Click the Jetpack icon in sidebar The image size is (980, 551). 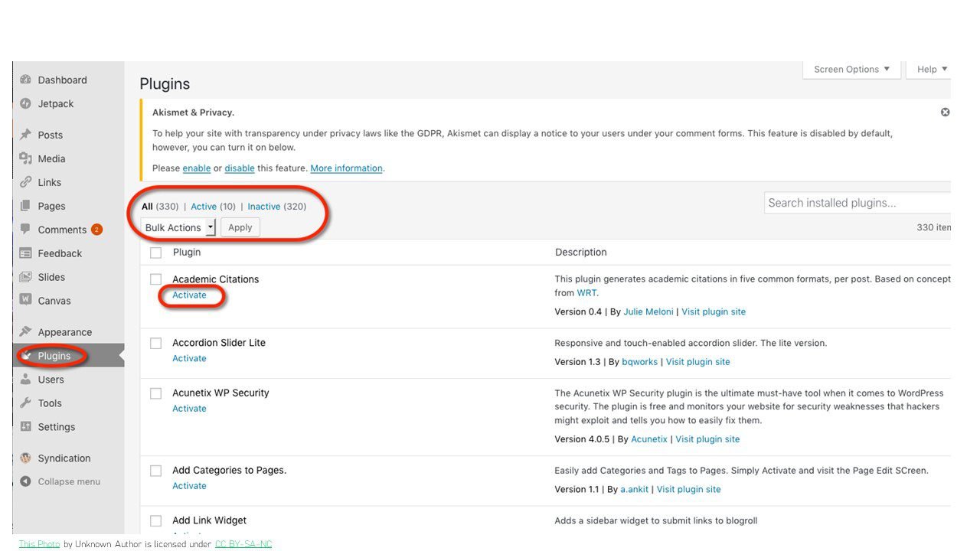25,103
